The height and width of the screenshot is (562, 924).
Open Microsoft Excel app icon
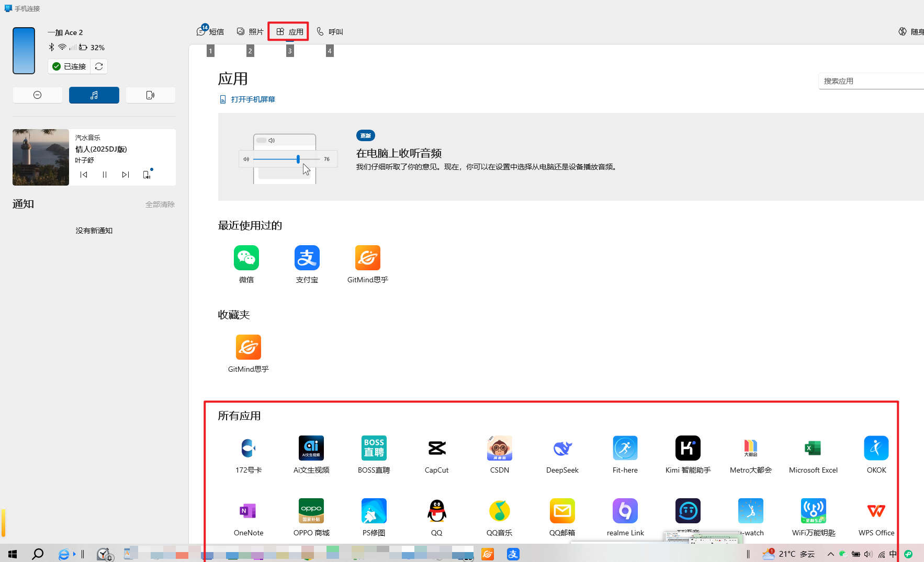(x=814, y=448)
